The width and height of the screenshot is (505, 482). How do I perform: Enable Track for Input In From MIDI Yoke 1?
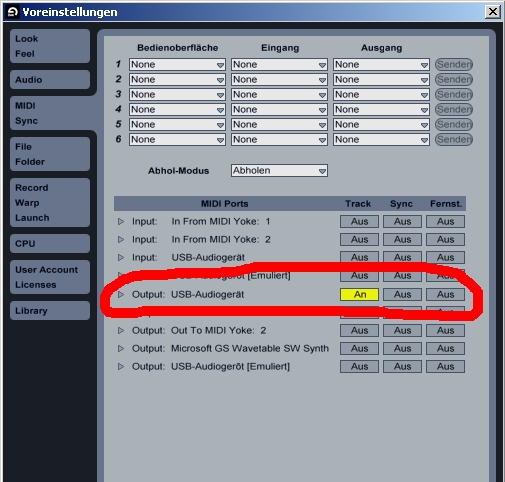click(x=359, y=222)
